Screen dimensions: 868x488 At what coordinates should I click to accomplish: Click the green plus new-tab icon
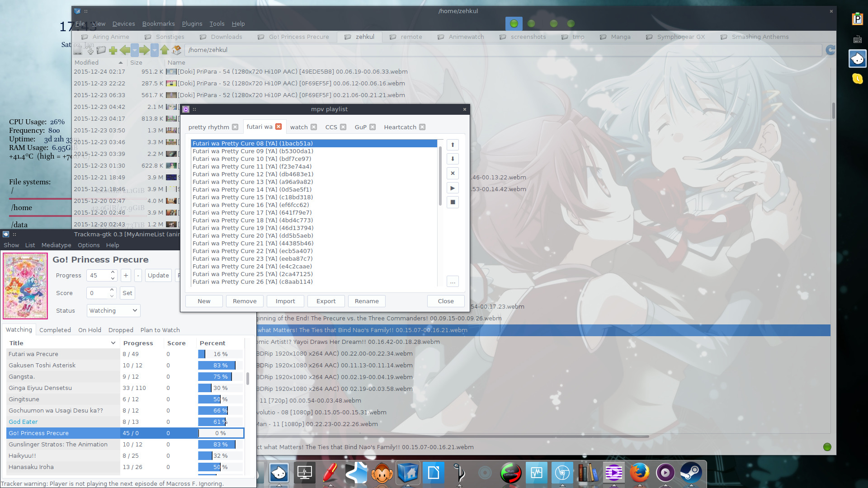click(113, 50)
